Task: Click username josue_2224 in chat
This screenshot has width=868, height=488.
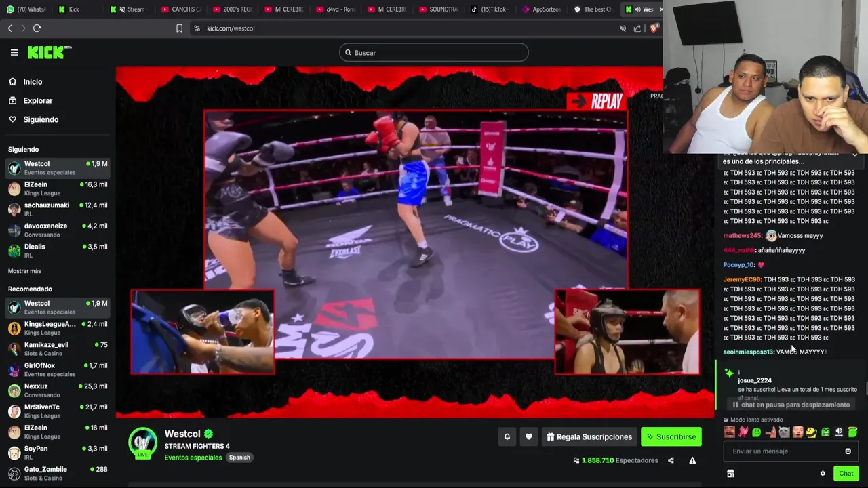Action: pos(755,380)
